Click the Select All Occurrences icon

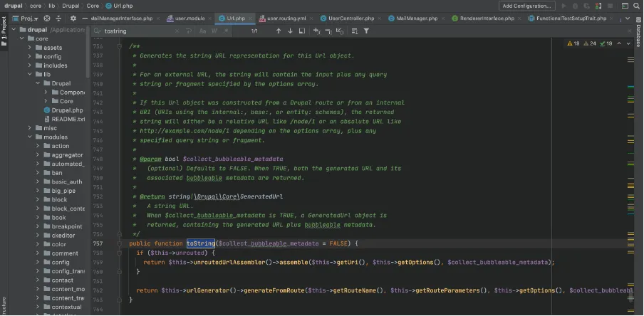pos(340,31)
